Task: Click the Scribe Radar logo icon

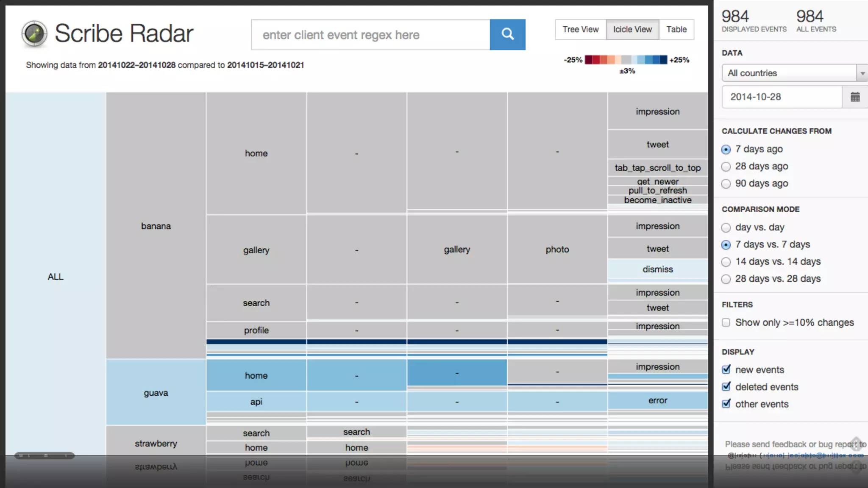Action: pyautogui.click(x=34, y=33)
